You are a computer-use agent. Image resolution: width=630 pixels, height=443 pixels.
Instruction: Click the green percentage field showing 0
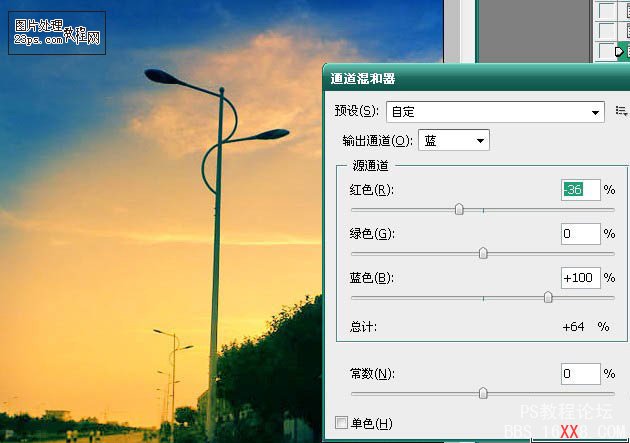coord(581,234)
